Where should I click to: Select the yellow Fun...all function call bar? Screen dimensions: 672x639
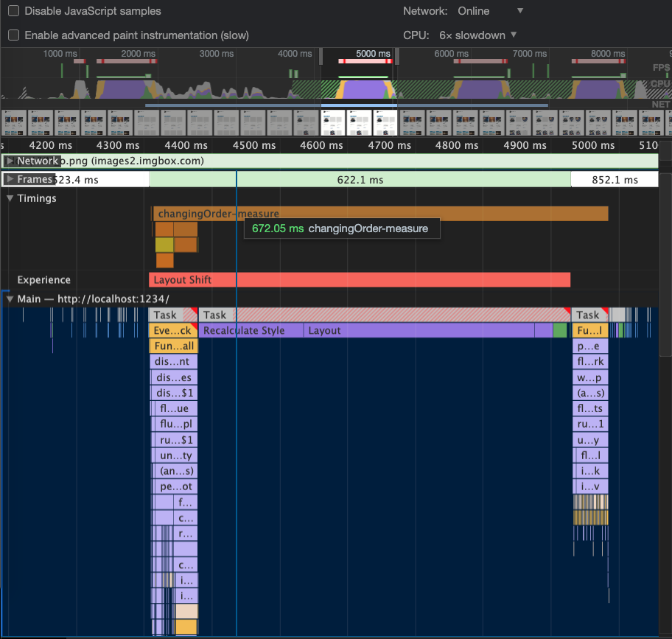(173, 346)
